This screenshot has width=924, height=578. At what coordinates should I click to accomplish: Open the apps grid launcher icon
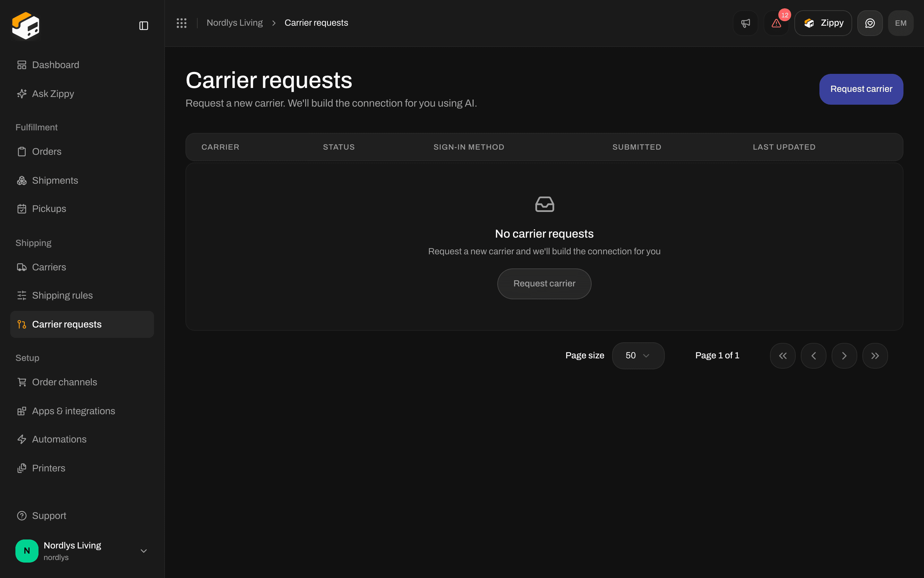point(181,23)
